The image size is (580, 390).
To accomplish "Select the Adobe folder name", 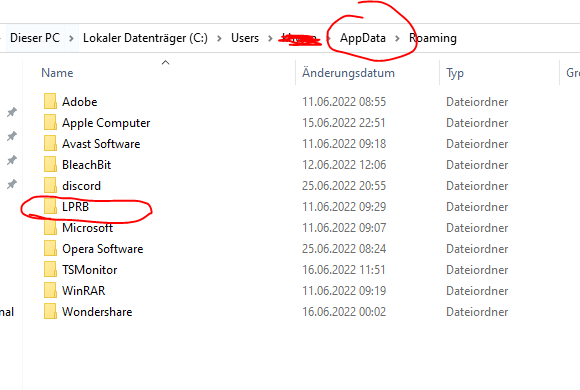I will pos(80,102).
